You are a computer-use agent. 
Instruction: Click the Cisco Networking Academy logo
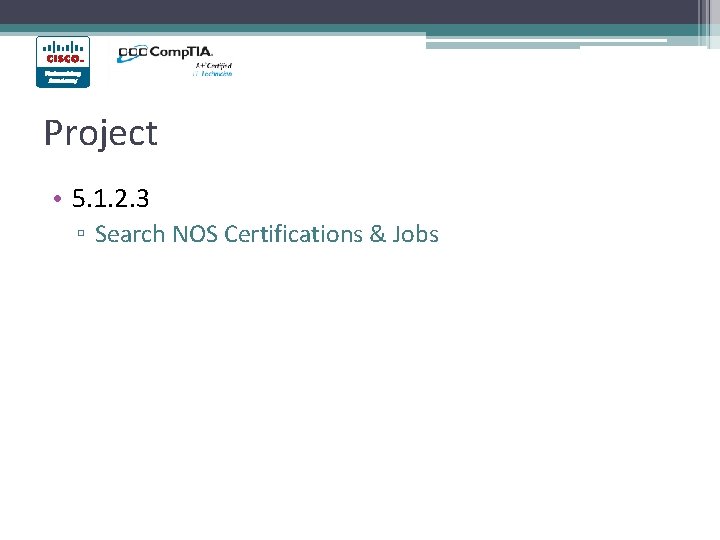(x=63, y=62)
